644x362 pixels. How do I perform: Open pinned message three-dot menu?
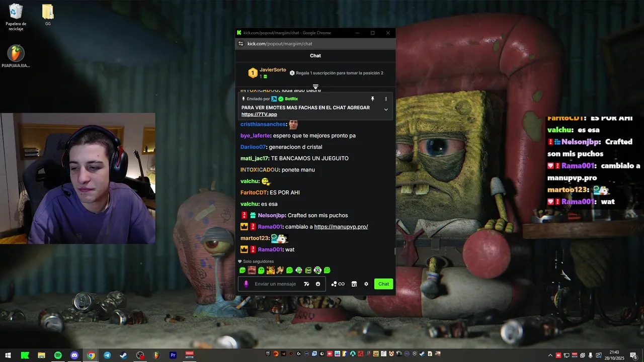386,99
